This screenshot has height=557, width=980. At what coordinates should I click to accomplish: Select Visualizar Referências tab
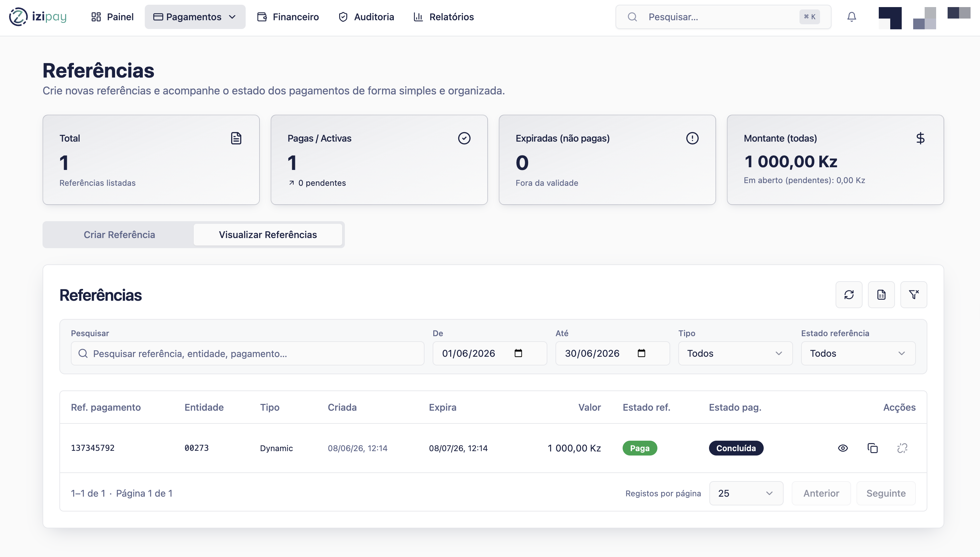(x=268, y=235)
